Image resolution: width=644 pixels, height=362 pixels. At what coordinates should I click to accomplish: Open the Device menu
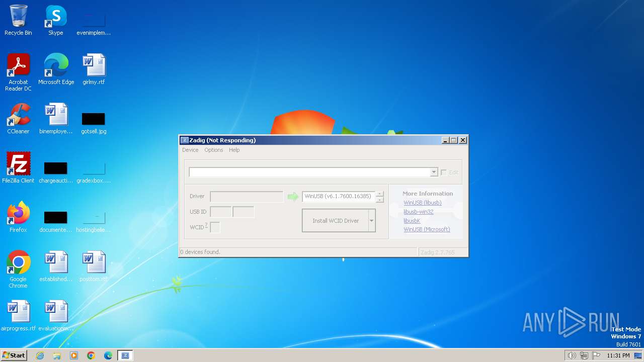(190, 150)
